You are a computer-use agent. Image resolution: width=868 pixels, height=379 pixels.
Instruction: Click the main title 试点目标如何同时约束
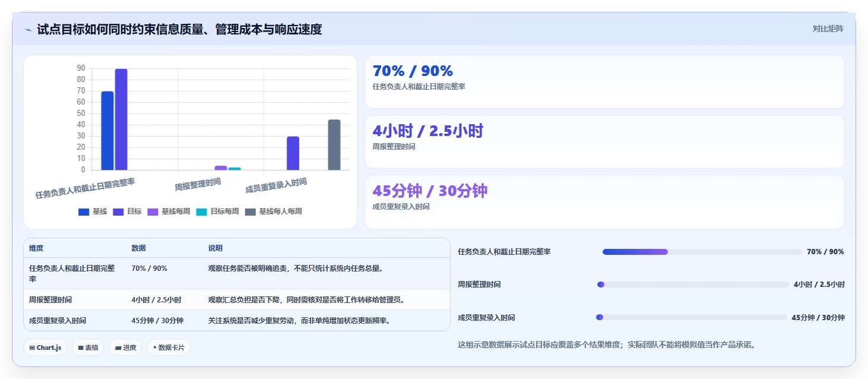pos(179,29)
